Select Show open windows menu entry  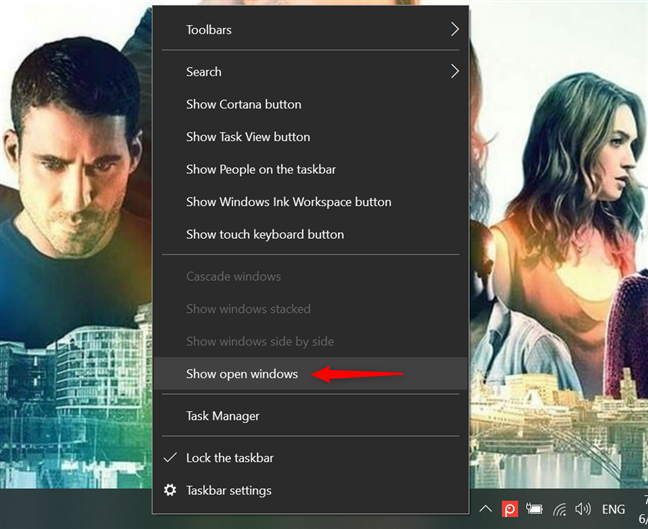[x=242, y=374]
